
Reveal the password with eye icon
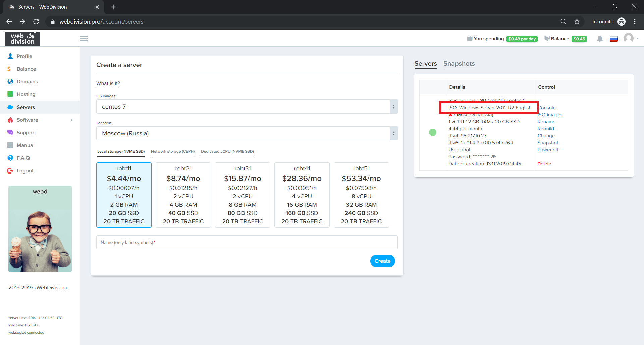[493, 157]
